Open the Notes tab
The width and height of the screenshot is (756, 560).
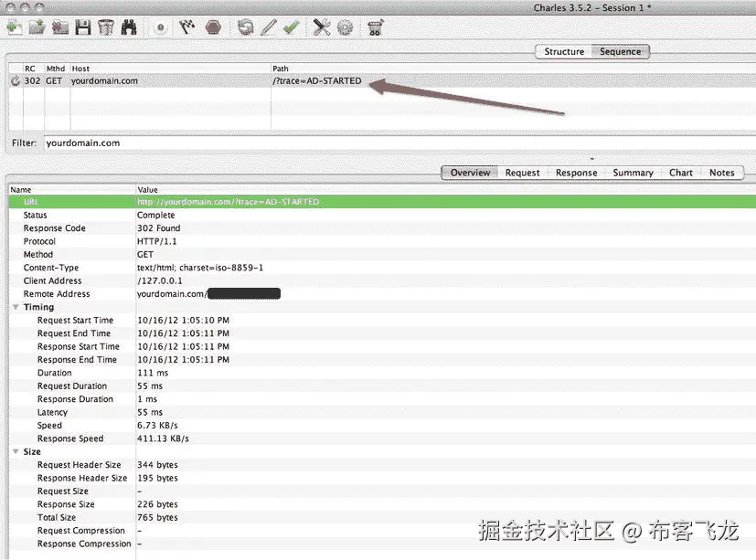[722, 173]
